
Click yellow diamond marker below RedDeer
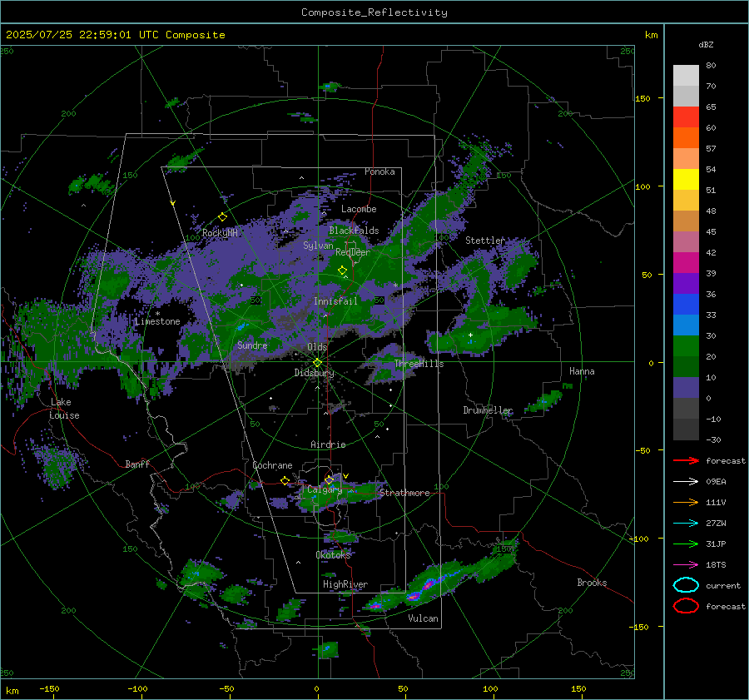coord(342,271)
